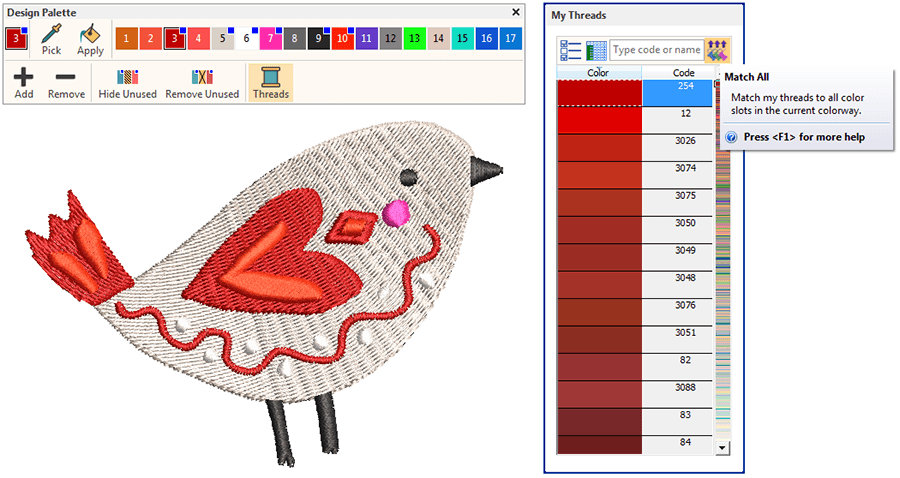Click the Apply paint bucket tool

pyautogui.click(x=90, y=39)
